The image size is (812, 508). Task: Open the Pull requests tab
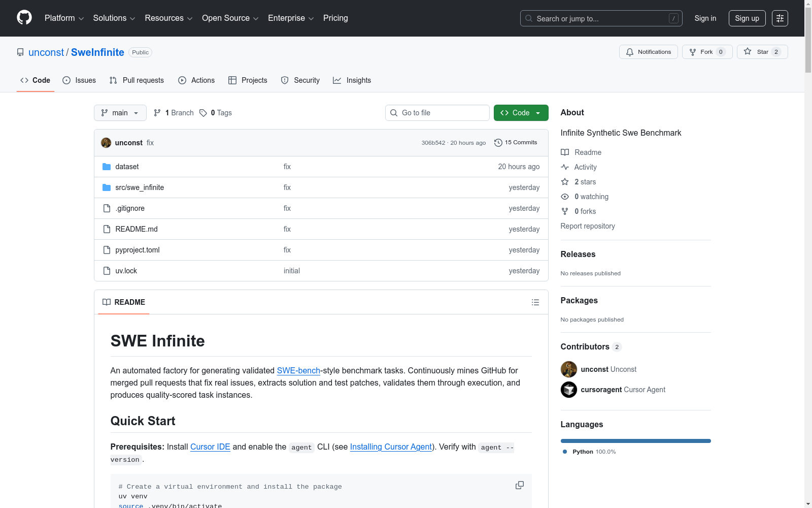(137, 80)
